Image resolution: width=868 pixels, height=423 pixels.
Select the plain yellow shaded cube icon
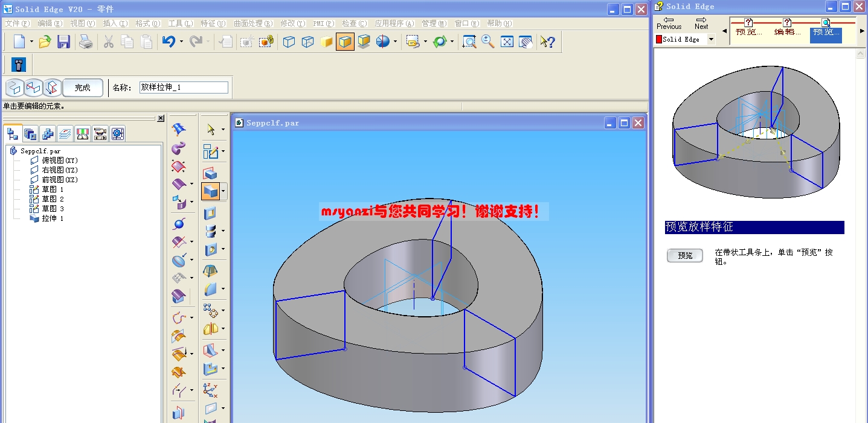click(326, 42)
